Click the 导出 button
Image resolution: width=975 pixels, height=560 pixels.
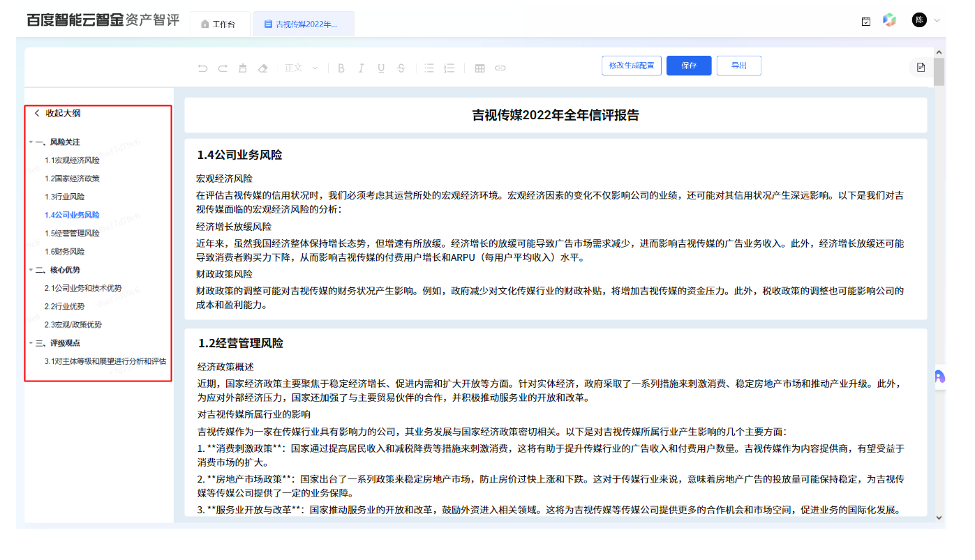739,66
